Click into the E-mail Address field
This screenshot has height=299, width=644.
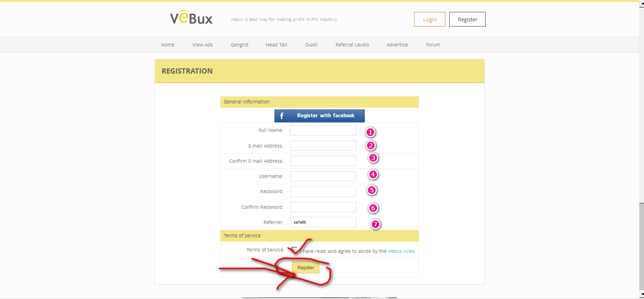tap(323, 146)
